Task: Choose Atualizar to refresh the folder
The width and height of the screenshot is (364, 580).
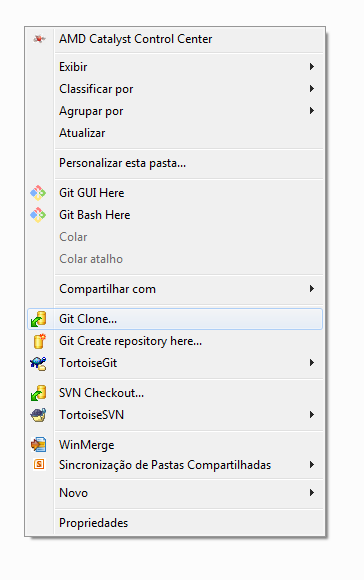Action: [x=175, y=133]
